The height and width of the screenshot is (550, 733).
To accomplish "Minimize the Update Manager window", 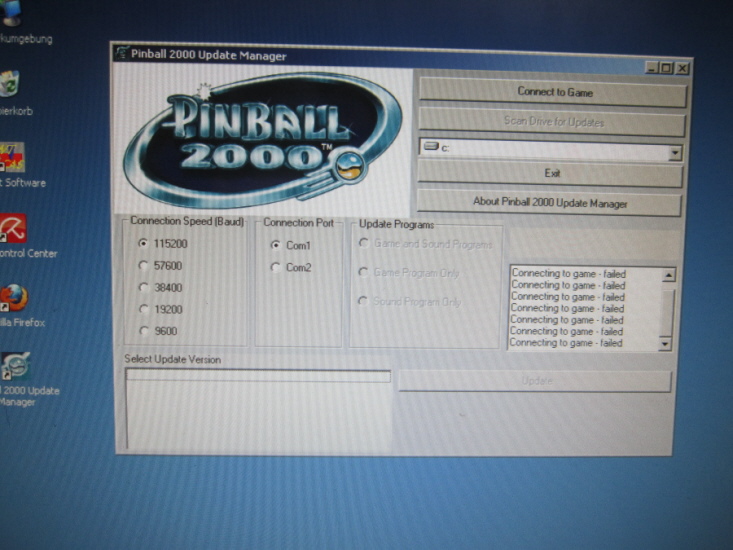I will click(652, 68).
